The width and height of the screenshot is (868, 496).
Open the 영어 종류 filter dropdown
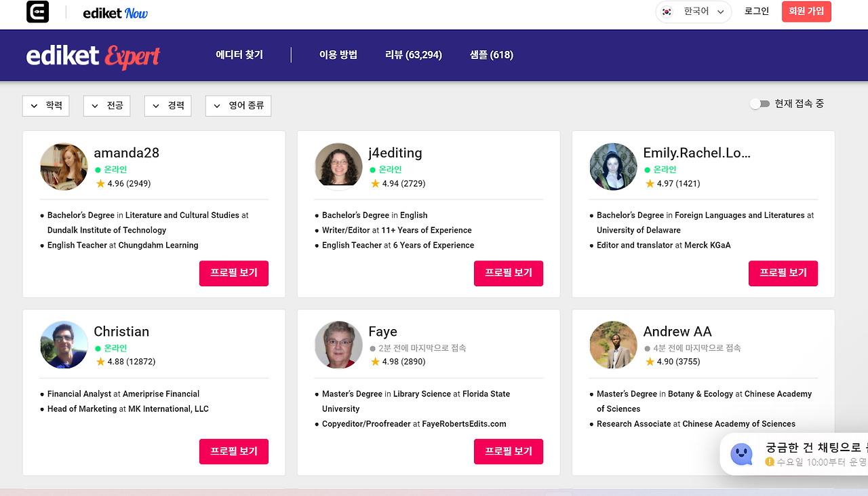click(x=238, y=105)
